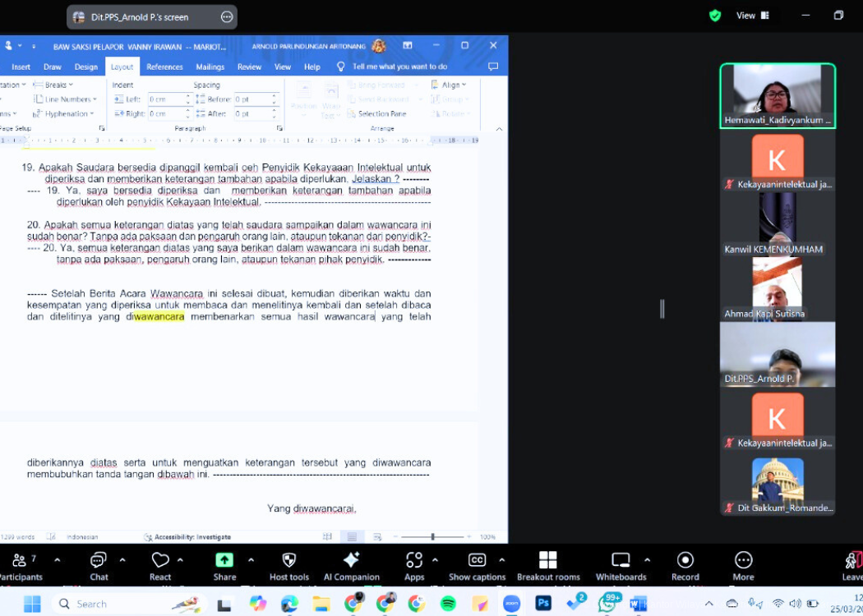Select Ahmad Kapi Sutisna video tile
Viewport: 863px width, 616px height.
click(x=778, y=289)
